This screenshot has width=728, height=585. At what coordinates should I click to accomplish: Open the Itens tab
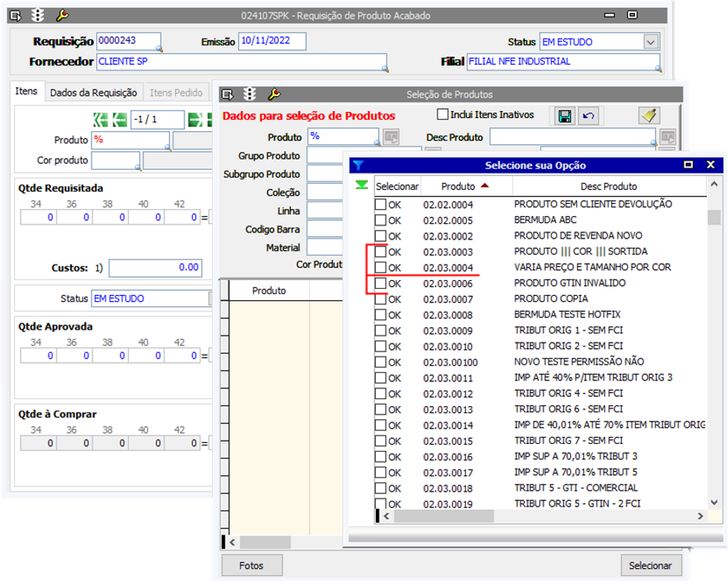27,92
